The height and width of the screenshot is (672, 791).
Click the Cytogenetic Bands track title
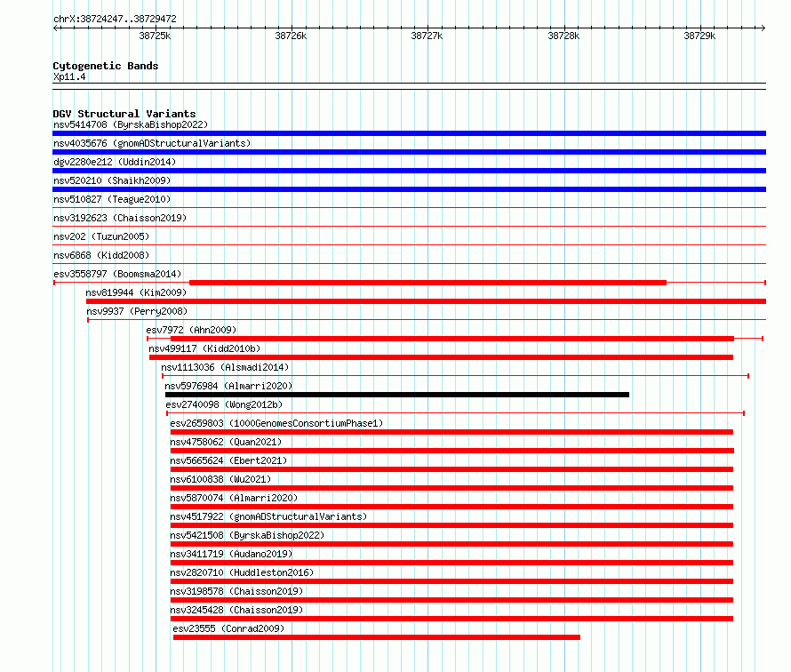point(106,66)
